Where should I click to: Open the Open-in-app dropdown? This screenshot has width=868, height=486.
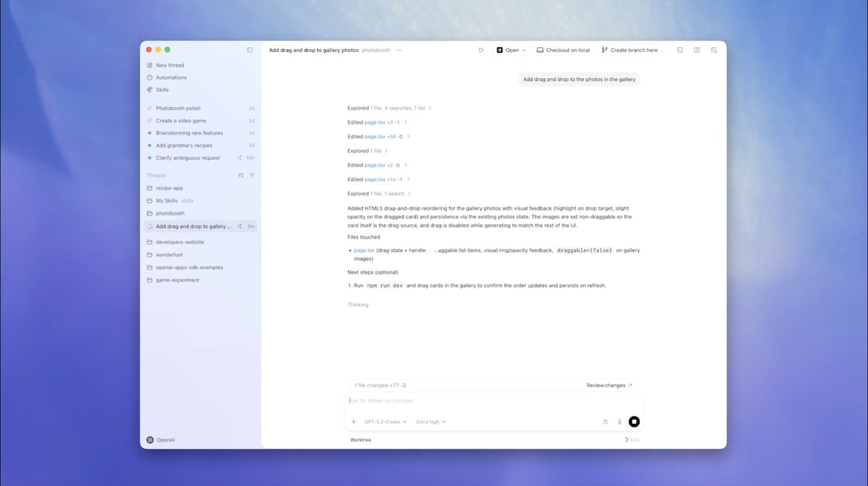511,50
